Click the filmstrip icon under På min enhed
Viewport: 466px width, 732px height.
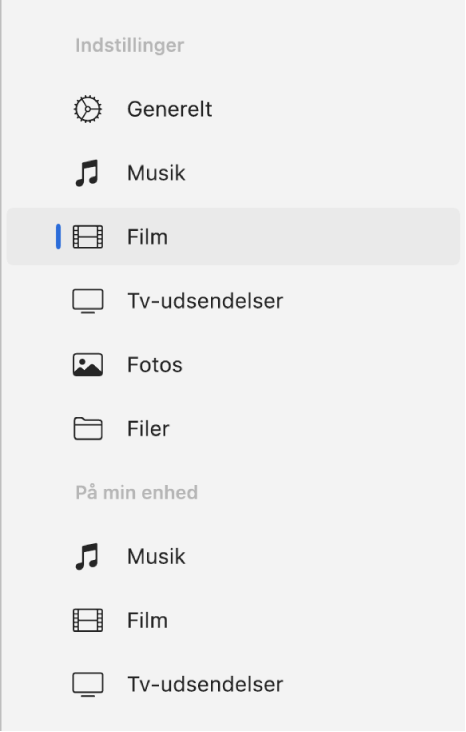pyautogui.click(x=88, y=620)
